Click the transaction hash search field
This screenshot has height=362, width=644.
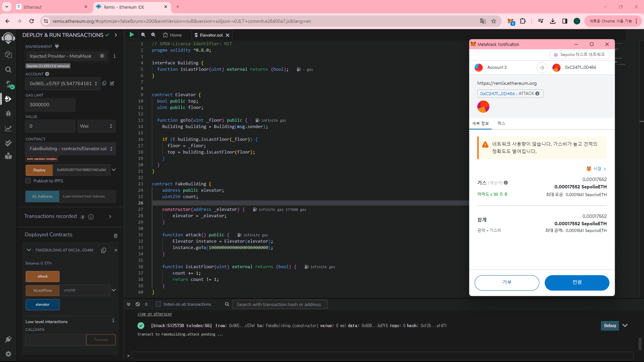[279, 304]
